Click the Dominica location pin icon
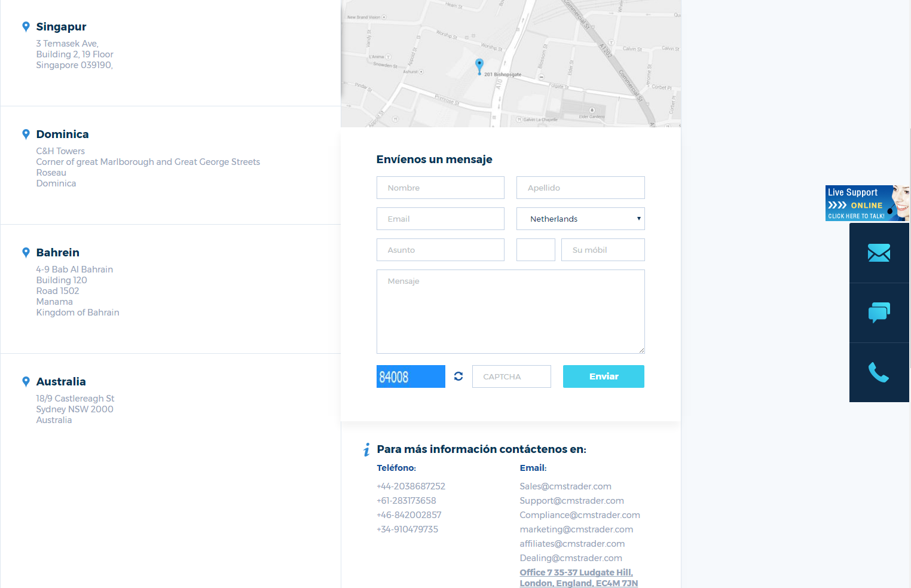 (x=26, y=134)
